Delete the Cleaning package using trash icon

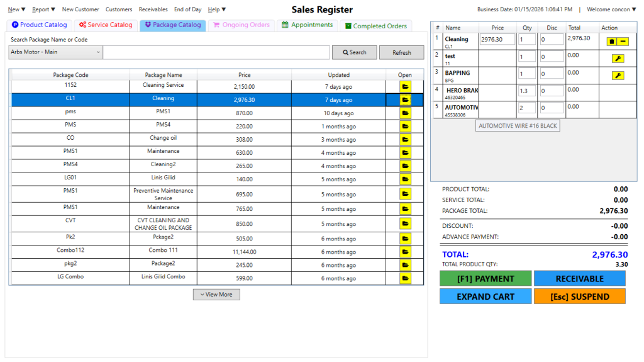click(x=611, y=41)
